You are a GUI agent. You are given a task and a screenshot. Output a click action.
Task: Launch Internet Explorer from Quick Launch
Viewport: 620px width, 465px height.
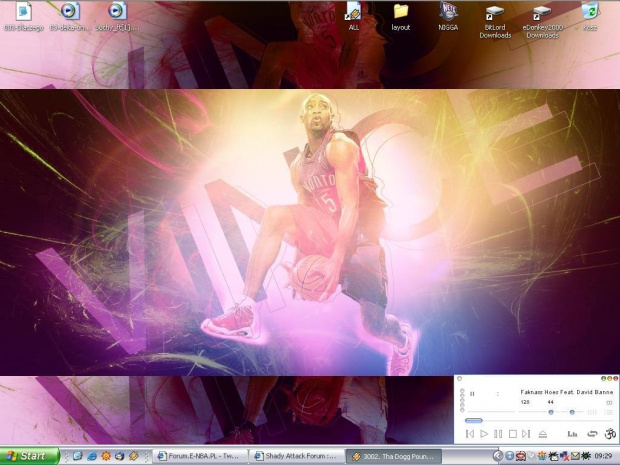[92, 456]
